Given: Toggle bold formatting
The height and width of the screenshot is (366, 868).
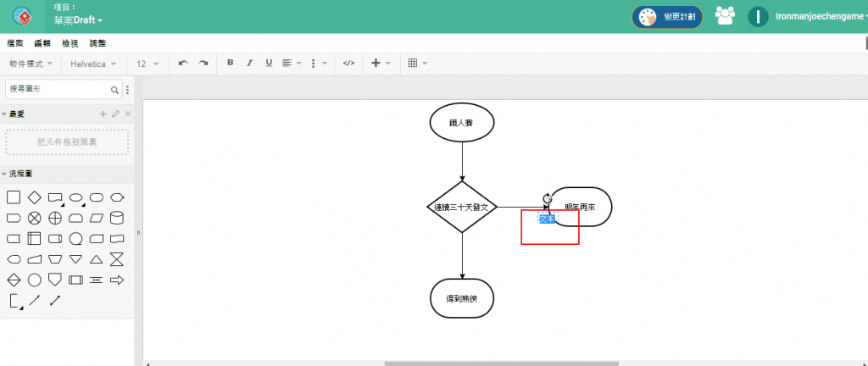Looking at the screenshot, I should coord(231,63).
